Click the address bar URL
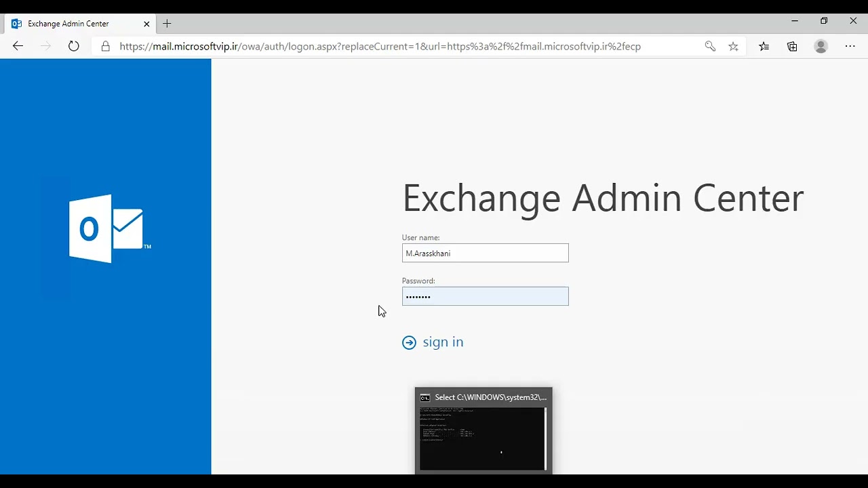 (x=380, y=46)
